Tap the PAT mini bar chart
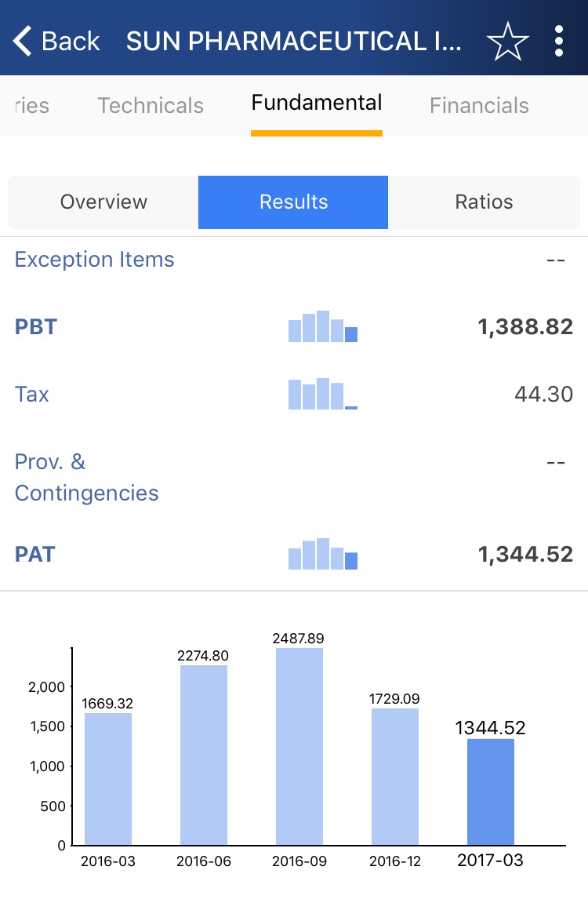The image size is (588, 910). tap(323, 554)
